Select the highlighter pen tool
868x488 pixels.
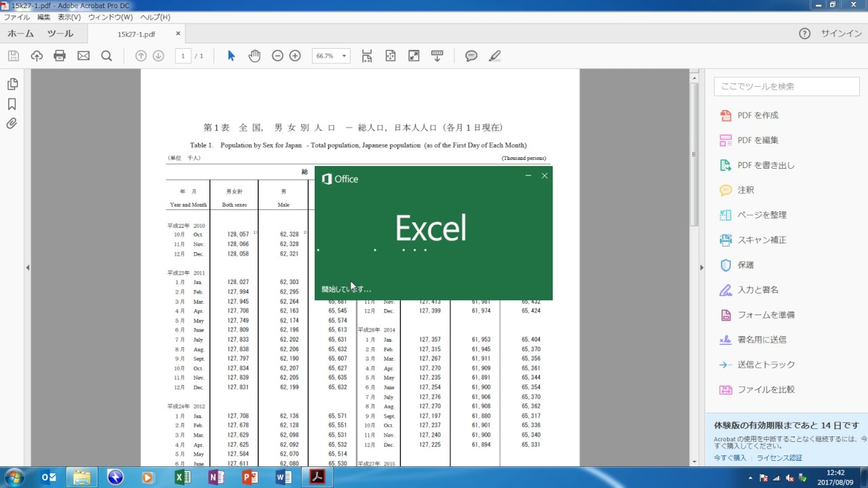494,56
